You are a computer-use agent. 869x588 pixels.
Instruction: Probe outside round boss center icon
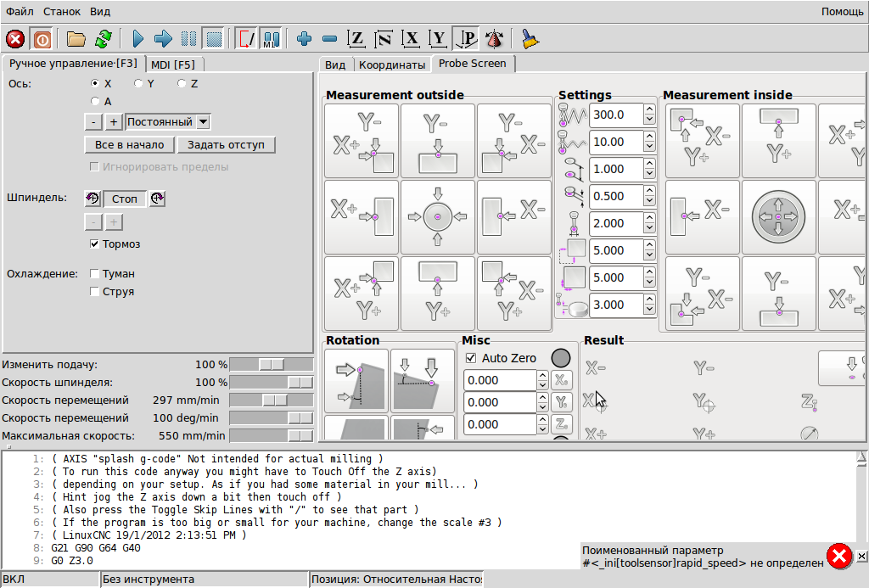pos(438,216)
